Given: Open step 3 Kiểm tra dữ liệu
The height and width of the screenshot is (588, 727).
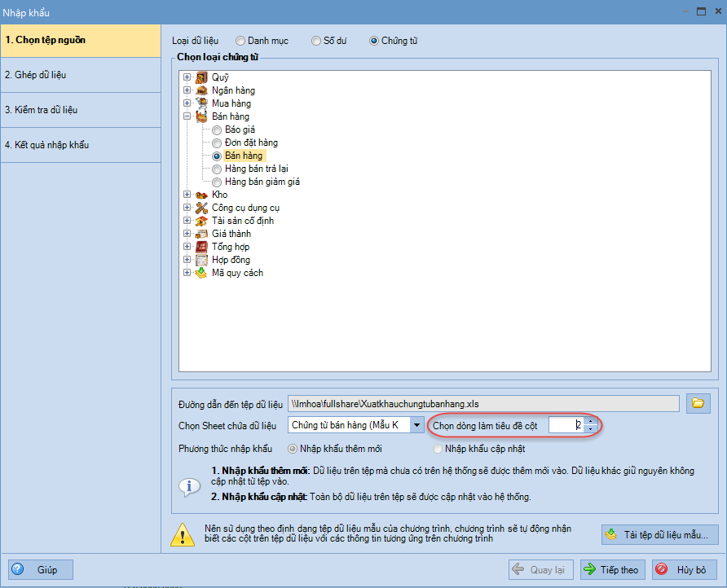Looking at the screenshot, I should click(81, 110).
